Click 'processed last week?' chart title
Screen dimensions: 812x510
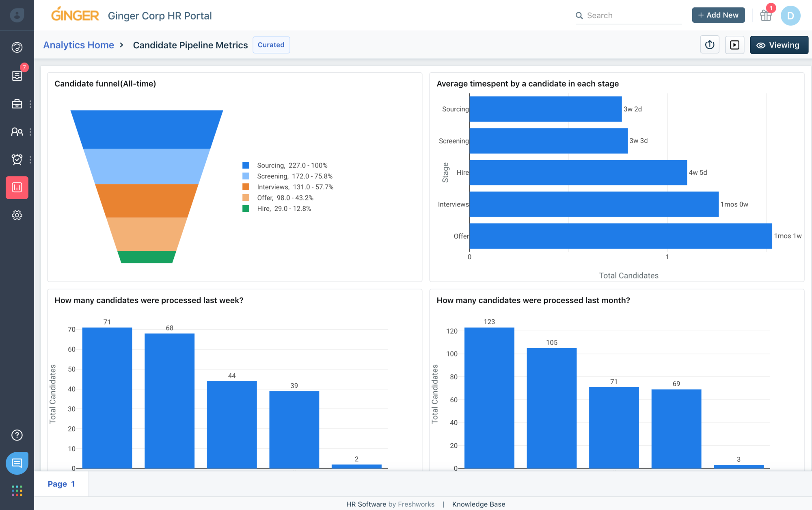click(x=149, y=300)
